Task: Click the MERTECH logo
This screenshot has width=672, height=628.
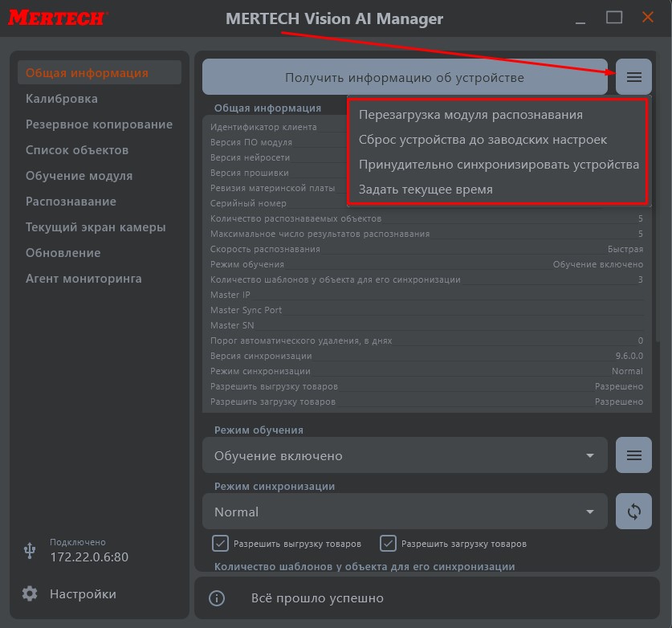Action: pos(59,18)
